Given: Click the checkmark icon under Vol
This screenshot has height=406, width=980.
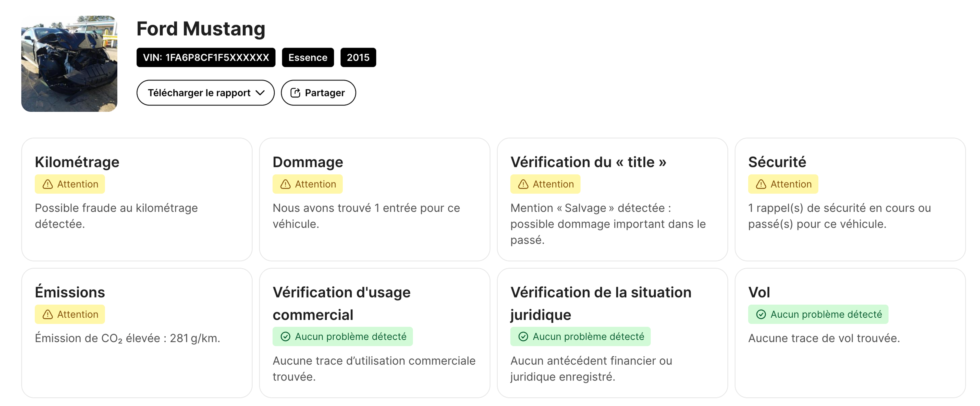Looking at the screenshot, I should click(x=761, y=314).
